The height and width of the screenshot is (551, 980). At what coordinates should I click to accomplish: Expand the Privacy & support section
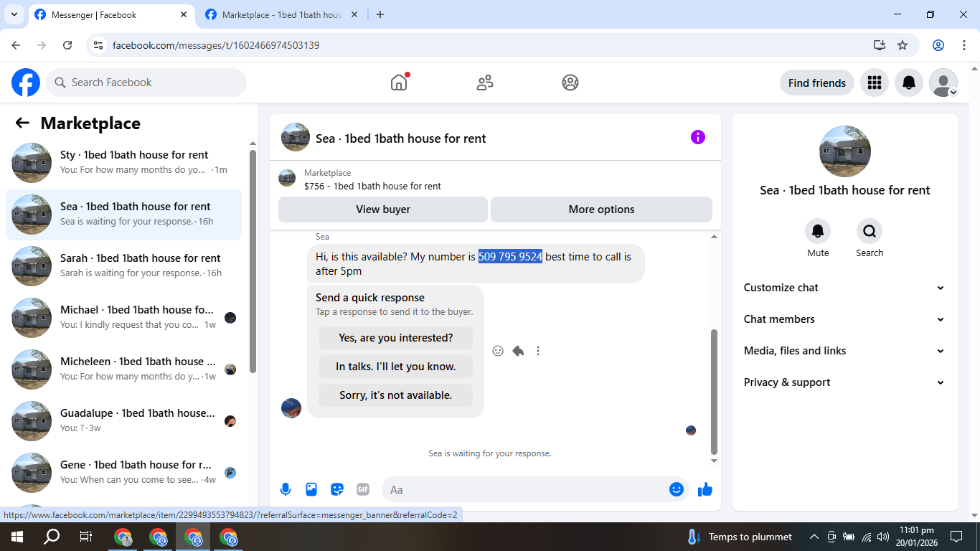(x=845, y=382)
